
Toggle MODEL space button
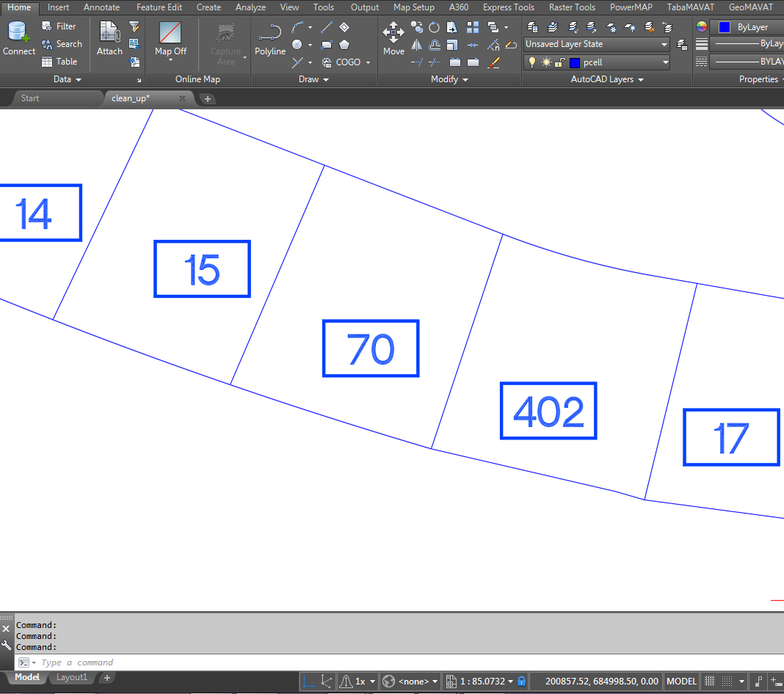(x=681, y=681)
